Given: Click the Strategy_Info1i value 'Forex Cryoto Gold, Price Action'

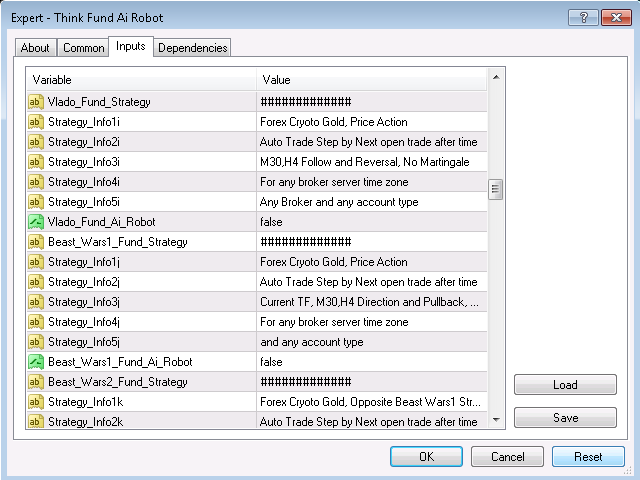Looking at the screenshot, I should (334, 122).
